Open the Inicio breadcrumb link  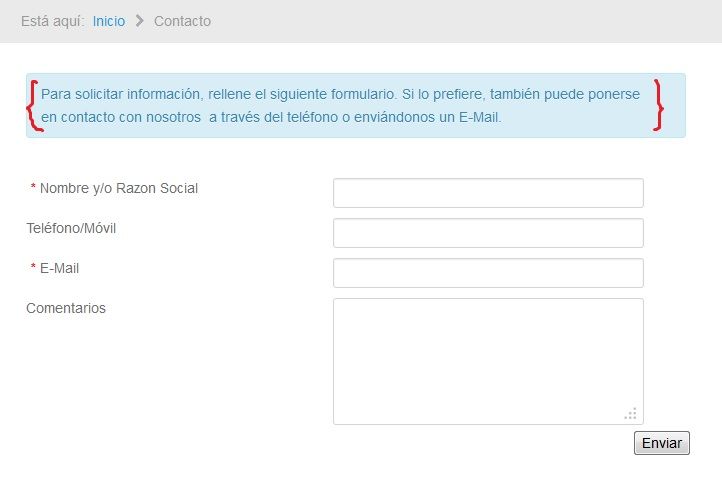(109, 21)
